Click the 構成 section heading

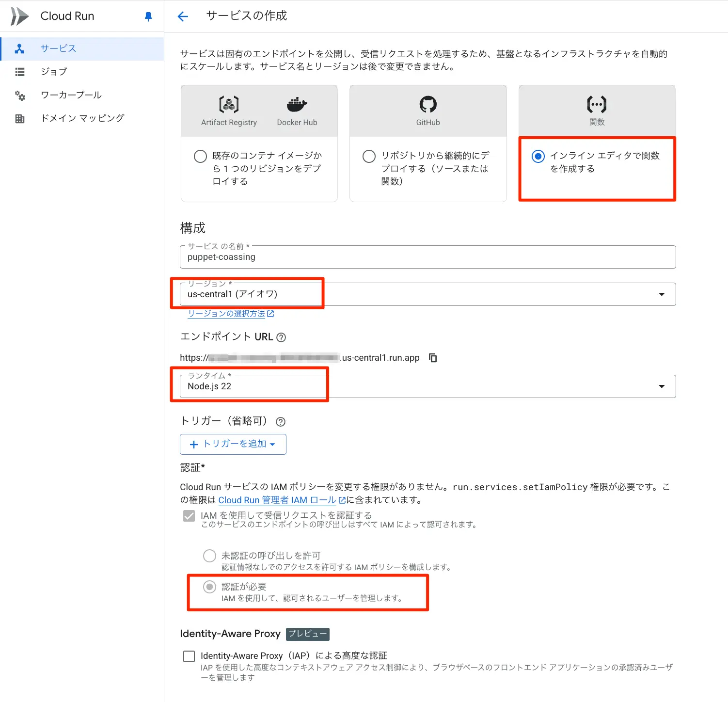(x=193, y=228)
